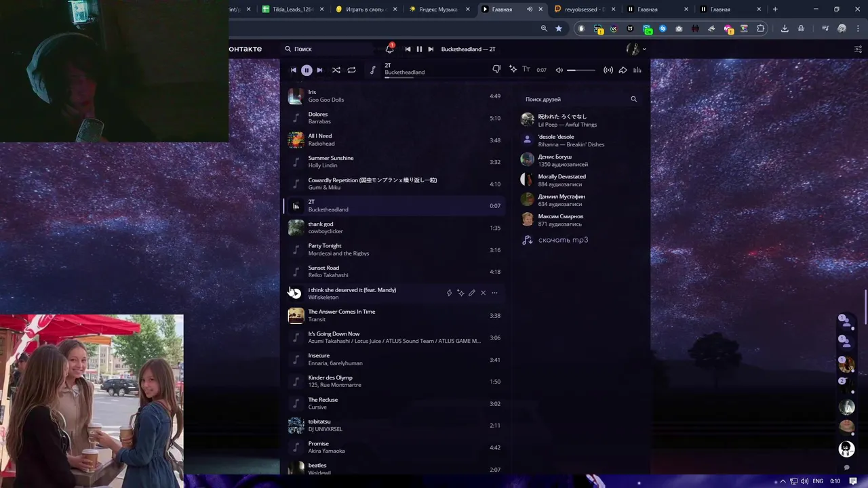Screen dimensions: 868x488
Task: Click the ENG language indicator in taskbar
Action: [818, 481]
